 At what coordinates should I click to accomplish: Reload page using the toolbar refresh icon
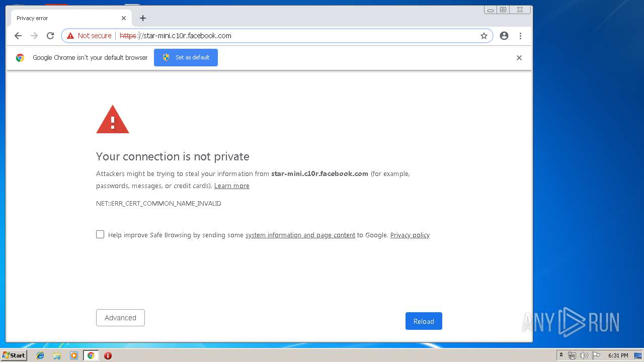50,36
